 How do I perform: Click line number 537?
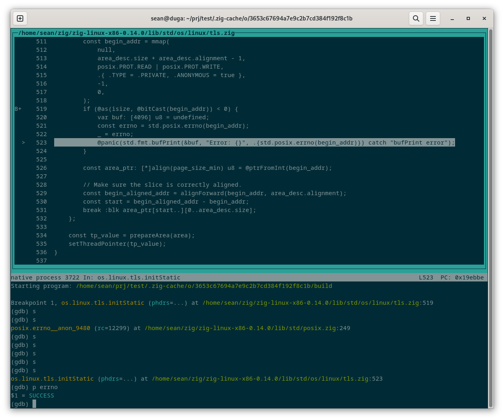point(41,261)
